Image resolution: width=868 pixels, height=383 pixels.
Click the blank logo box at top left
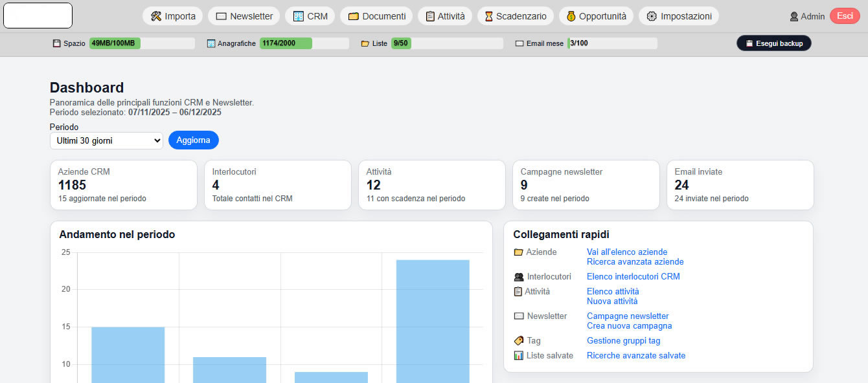pyautogui.click(x=38, y=16)
